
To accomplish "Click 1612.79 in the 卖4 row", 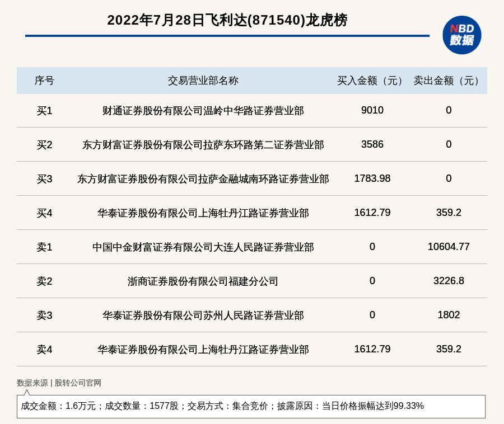I will coord(372,348).
